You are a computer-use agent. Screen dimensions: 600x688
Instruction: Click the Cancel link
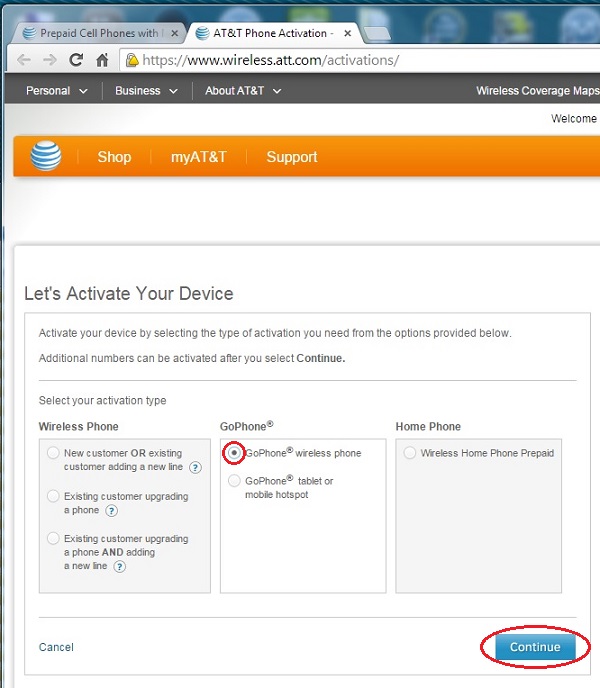pyautogui.click(x=56, y=647)
